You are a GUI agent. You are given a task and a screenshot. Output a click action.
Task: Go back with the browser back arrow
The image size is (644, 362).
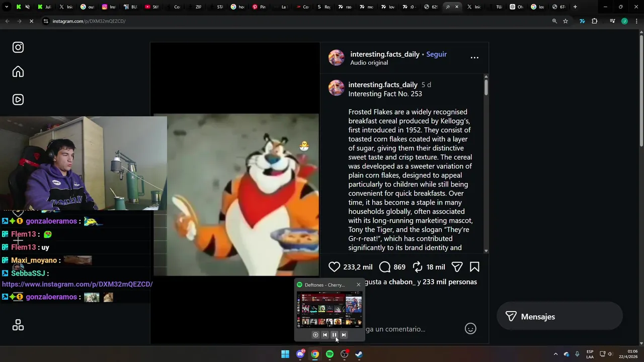click(x=7, y=21)
